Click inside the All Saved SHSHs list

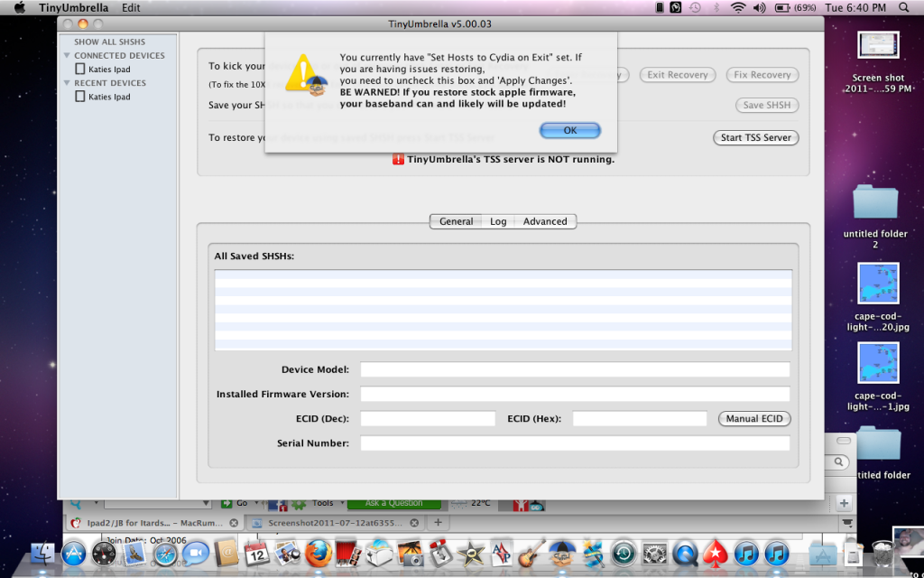(x=504, y=311)
